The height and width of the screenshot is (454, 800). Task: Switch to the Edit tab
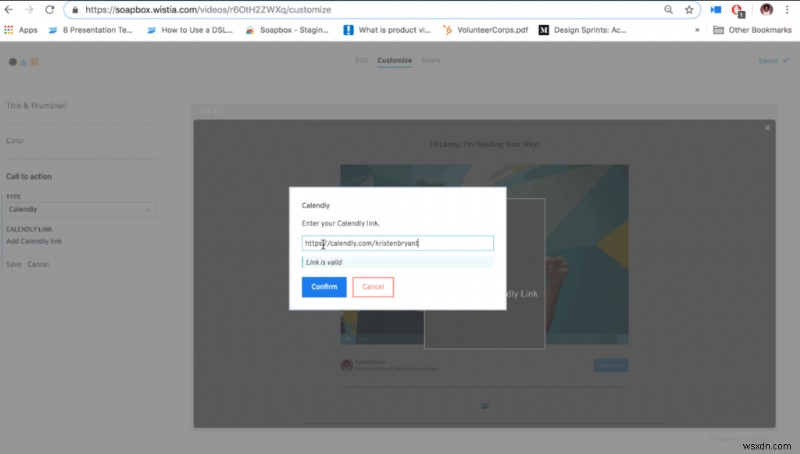click(361, 60)
